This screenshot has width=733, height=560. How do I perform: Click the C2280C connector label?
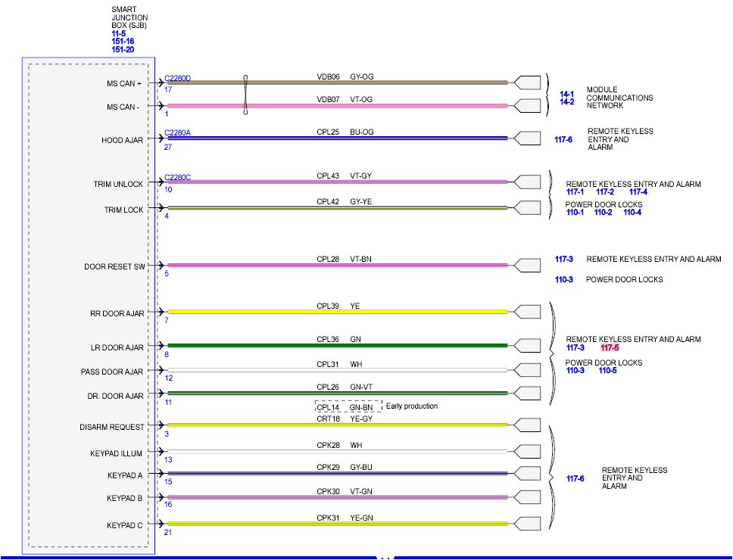(x=177, y=176)
